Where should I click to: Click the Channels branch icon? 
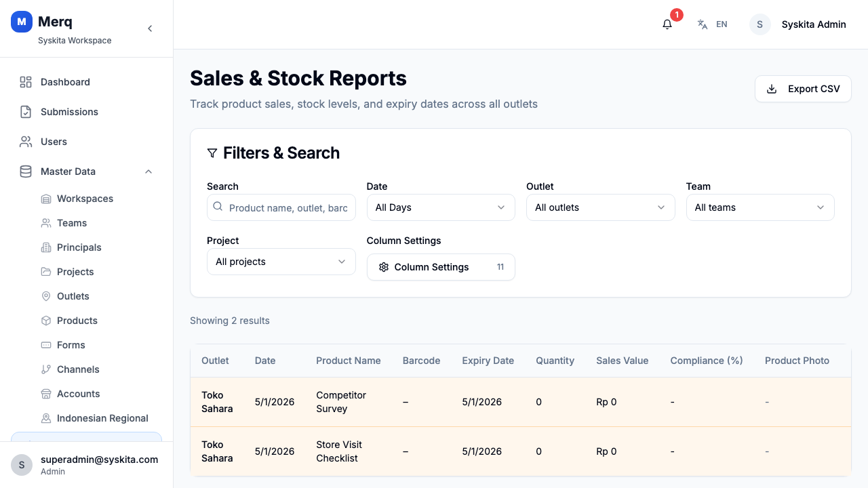[46, 369]
